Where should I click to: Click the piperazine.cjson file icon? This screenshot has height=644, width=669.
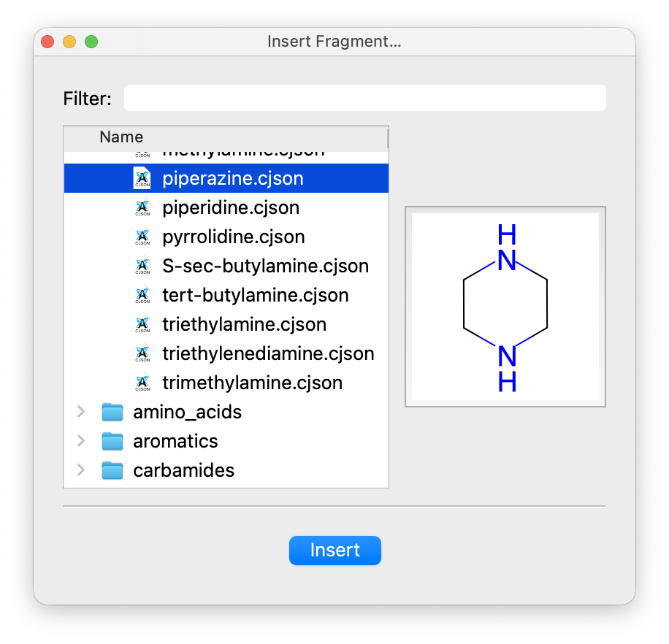142,179
